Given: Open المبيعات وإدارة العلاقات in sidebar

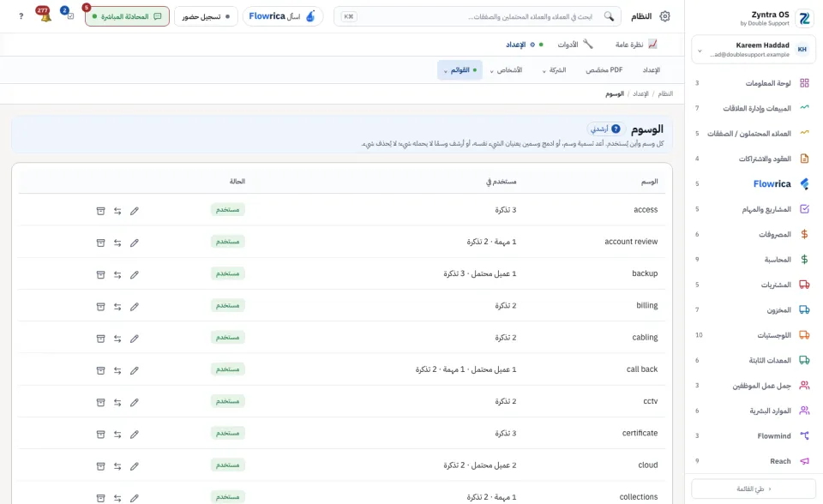Looking at the screenshot, I should tap(752, 108).
